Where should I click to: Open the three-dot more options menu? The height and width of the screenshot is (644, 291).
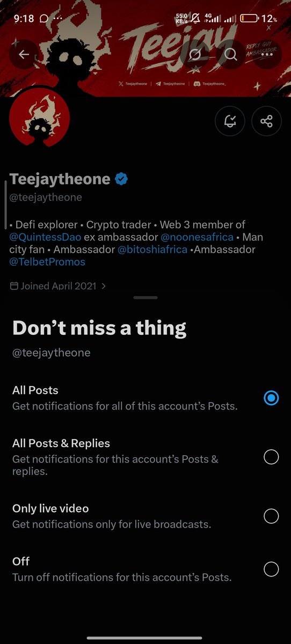pyautogui.click(x=267, y=54)
